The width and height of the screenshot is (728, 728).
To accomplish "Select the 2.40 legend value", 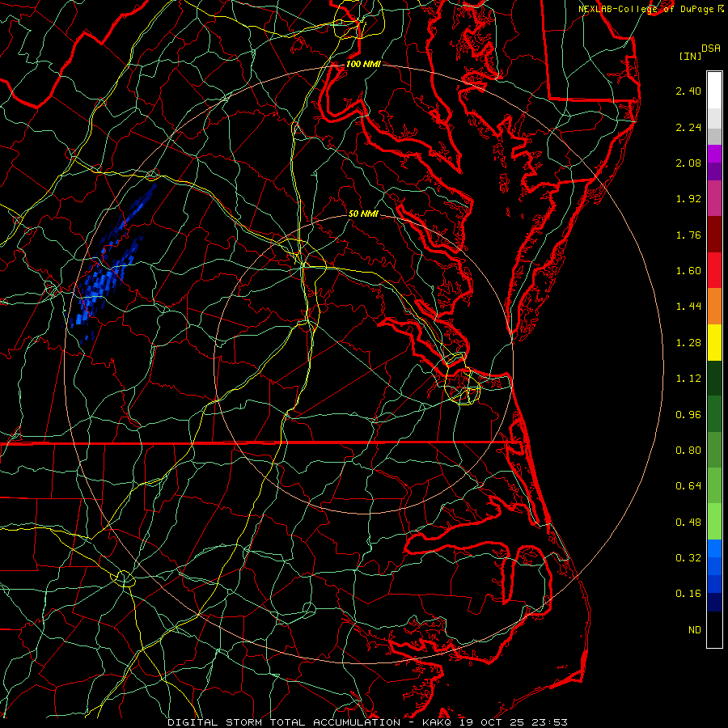I will click(688, 91).
